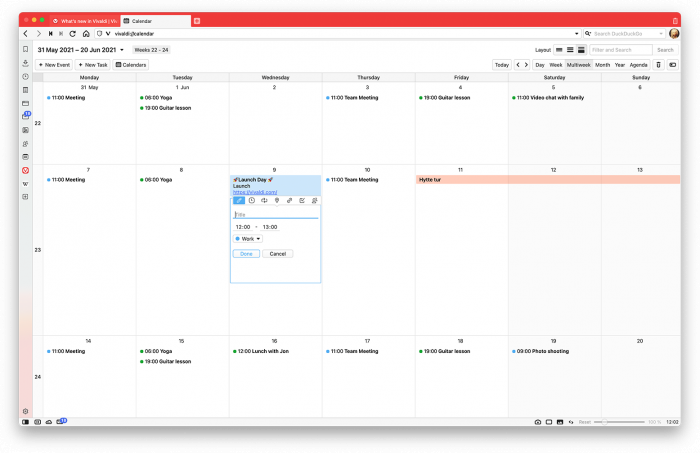The height and width of the screenshot is (453, 700).
Task: Click the New Event button
Action: pos(54,65)
